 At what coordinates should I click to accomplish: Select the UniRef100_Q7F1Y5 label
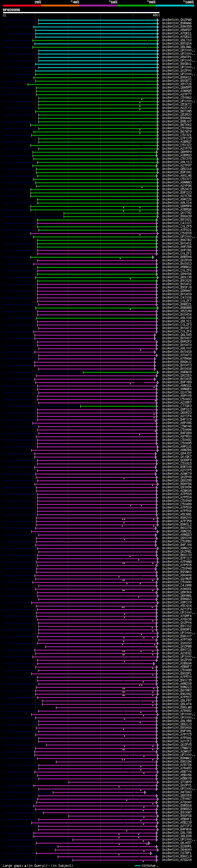click(177, 139)
